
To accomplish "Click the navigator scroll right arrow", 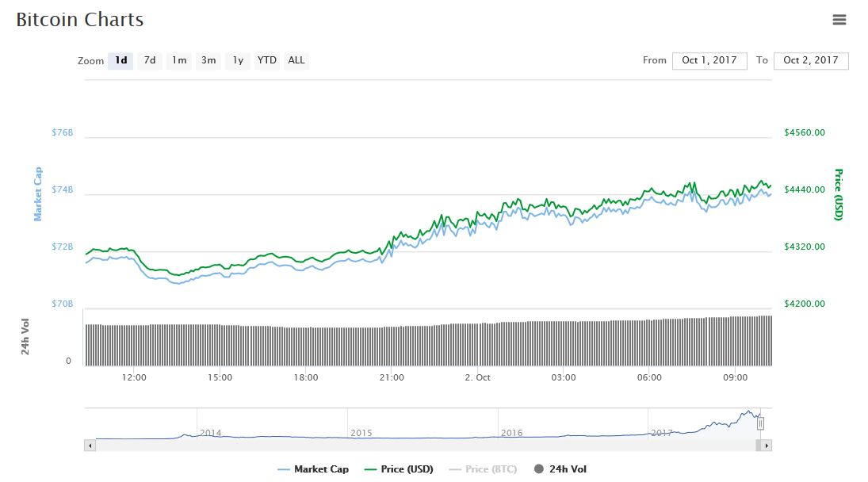I will (767, 446).
